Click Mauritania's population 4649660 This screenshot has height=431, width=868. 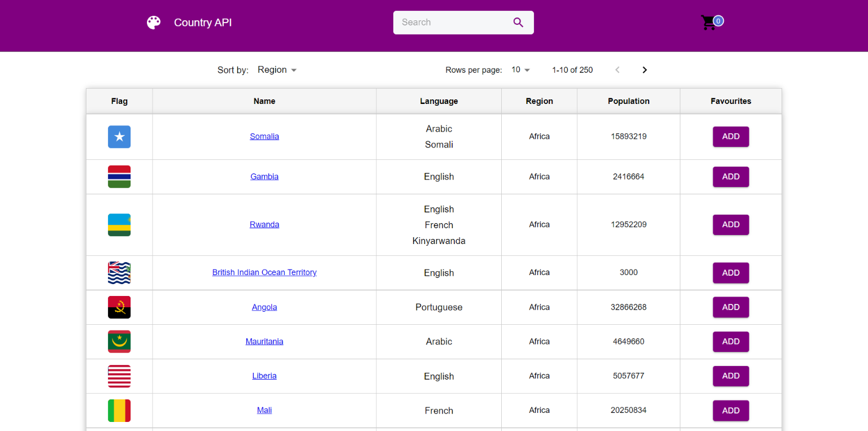(x=629, y=341)
